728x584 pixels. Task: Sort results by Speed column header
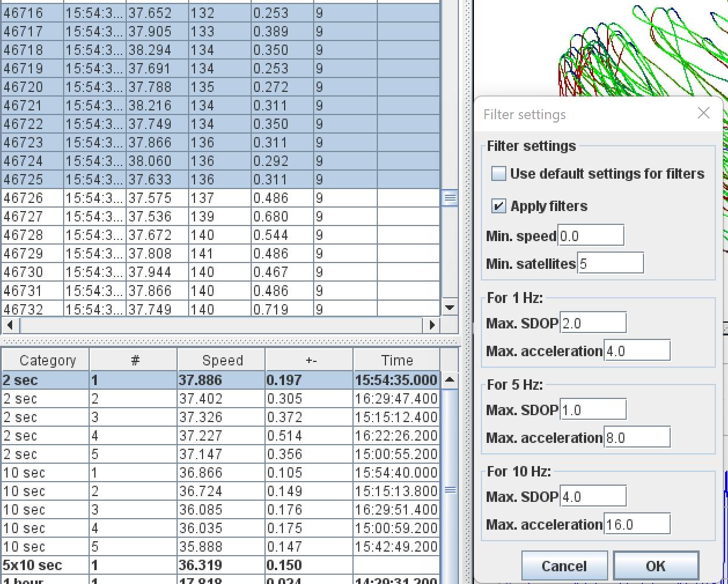click(222, 360)
